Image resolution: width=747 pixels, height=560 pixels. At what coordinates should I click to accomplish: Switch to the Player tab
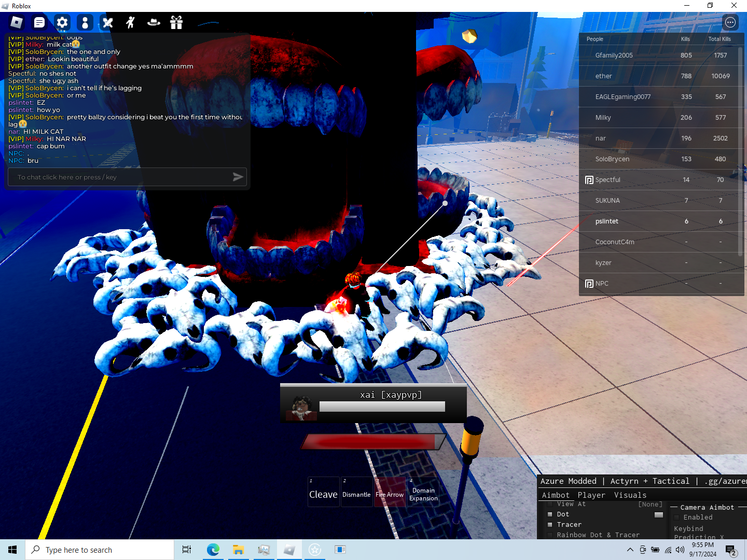tap(591, 495)
